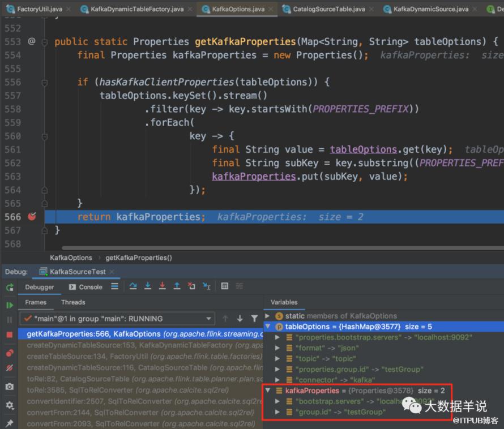Viewport: 504px width, 429px height.
Task: Toggle Mute Breakpoints in the debug sidebar
Action: click(x=10, y=368)
